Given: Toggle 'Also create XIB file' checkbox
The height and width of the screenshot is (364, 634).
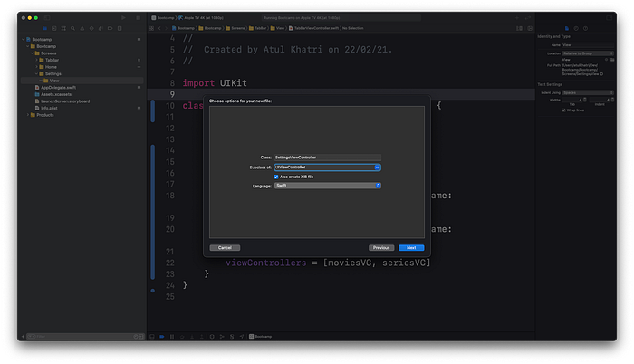Looking at the screenshot, I should point(277,177).
